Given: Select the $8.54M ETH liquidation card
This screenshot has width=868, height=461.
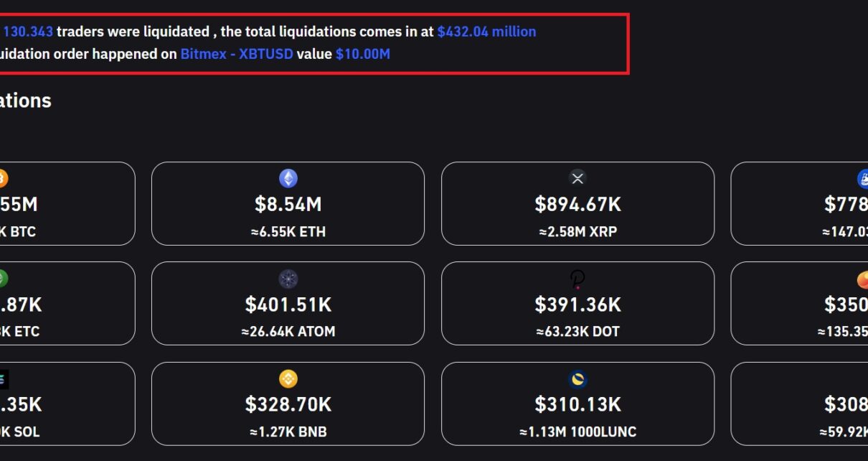Looking at the screenshot, I should (288, 204).
